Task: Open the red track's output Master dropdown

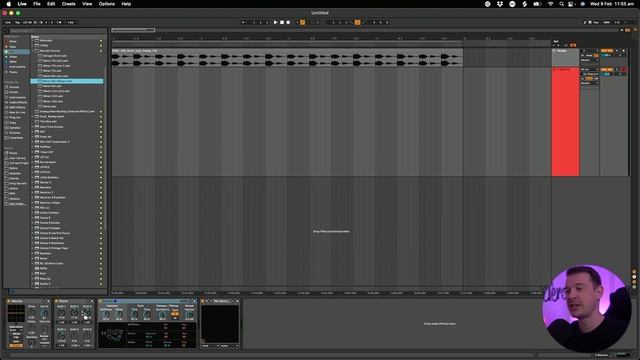Action: click(590, 83)
